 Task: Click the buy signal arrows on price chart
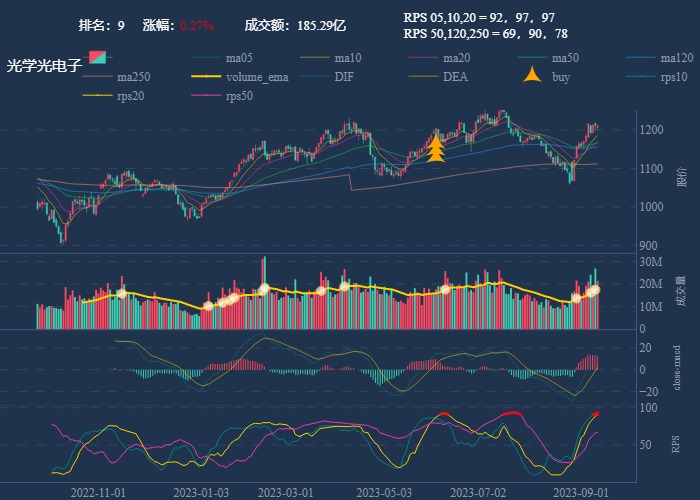point(435,148)
